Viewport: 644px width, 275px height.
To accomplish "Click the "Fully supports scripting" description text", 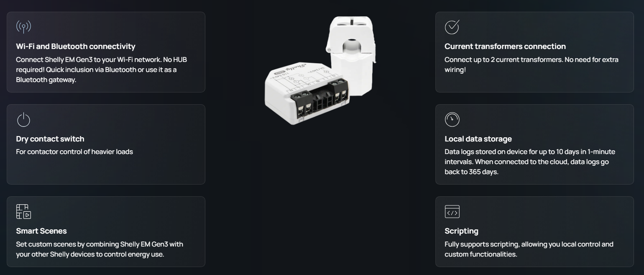I will (x=529, y=249).
